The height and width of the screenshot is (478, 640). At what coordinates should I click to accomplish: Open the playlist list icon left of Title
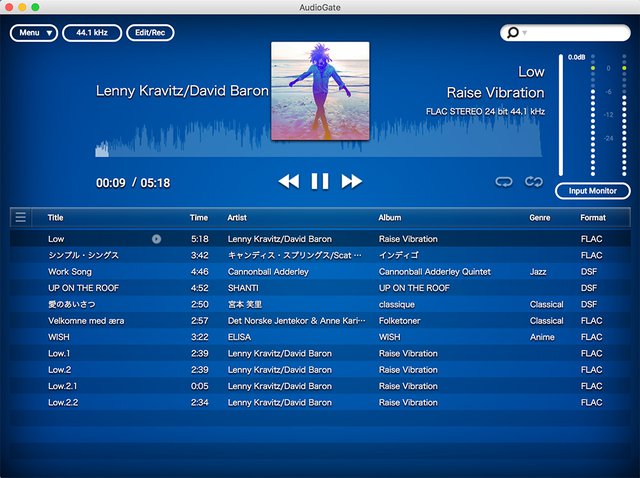[20, 217]
